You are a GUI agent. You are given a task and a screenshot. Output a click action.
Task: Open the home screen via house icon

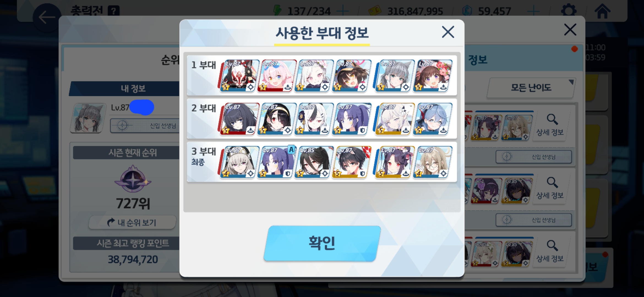coord(602,11)
